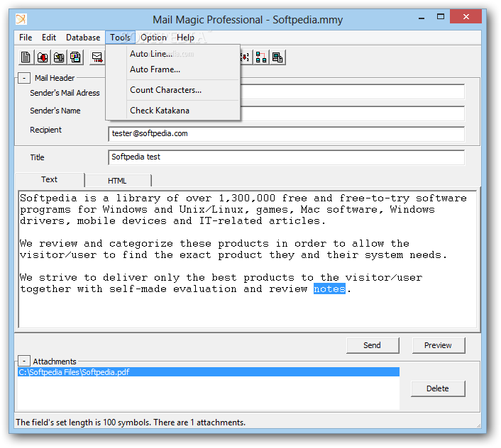This screenshot has height=448, width=501.
Task: Click the Preview button
Action: [x=438, y=345]
